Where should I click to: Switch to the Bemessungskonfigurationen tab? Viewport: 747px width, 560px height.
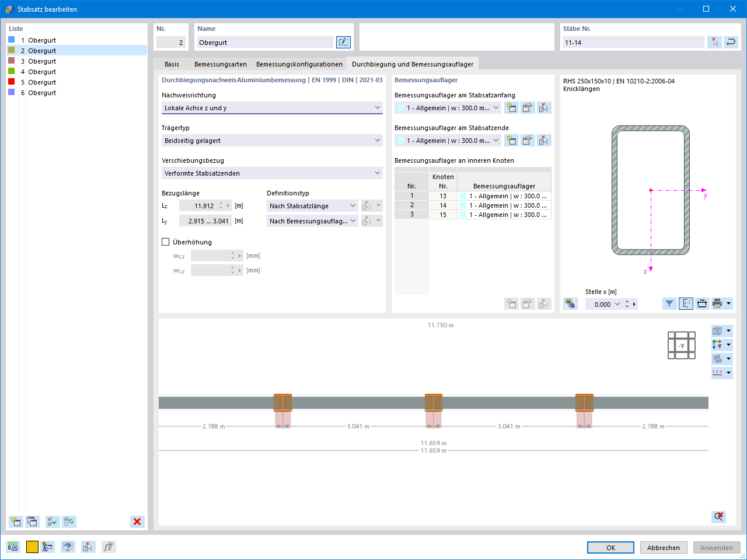(299, 64)
